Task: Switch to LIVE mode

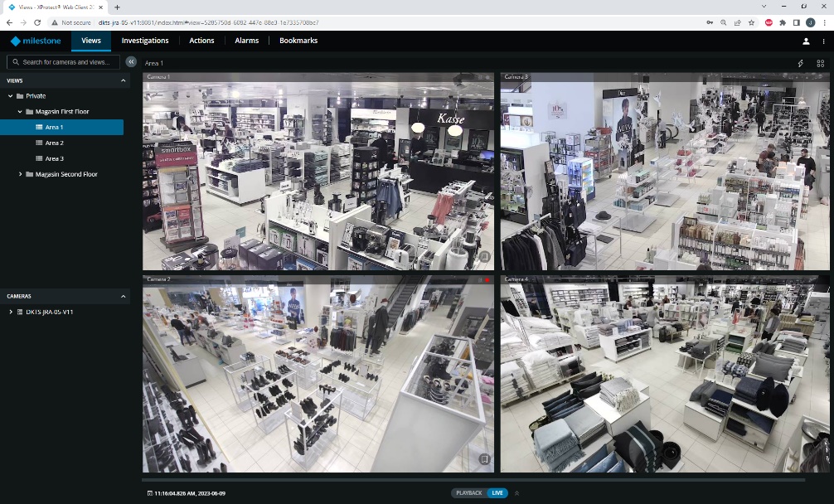Action: [x=497, y=493]
